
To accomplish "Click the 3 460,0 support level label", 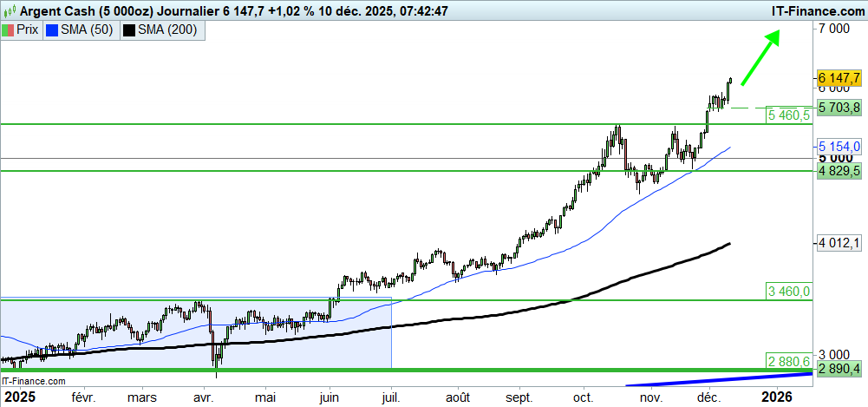I will 788,291.
